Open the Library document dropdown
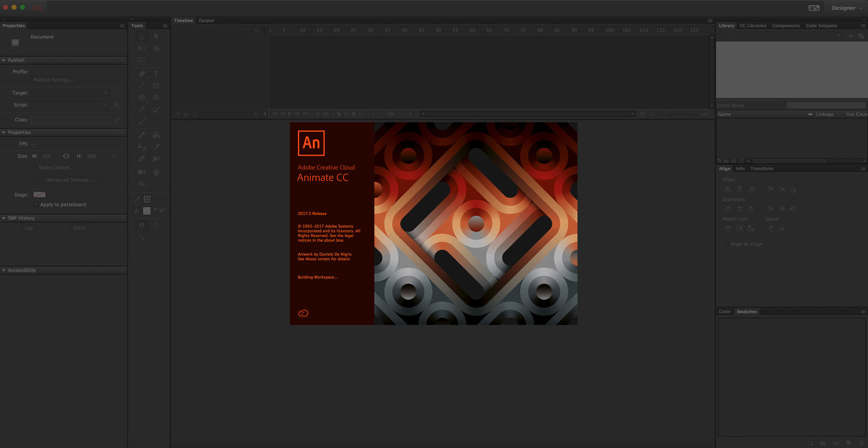This screenshot has height=448, width=868. tap(779, 36)
